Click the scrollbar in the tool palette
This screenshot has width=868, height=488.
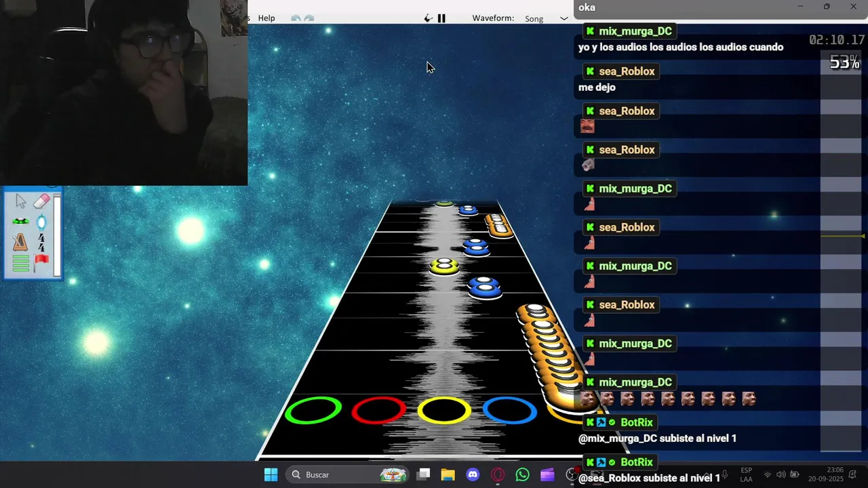[58, 235]
